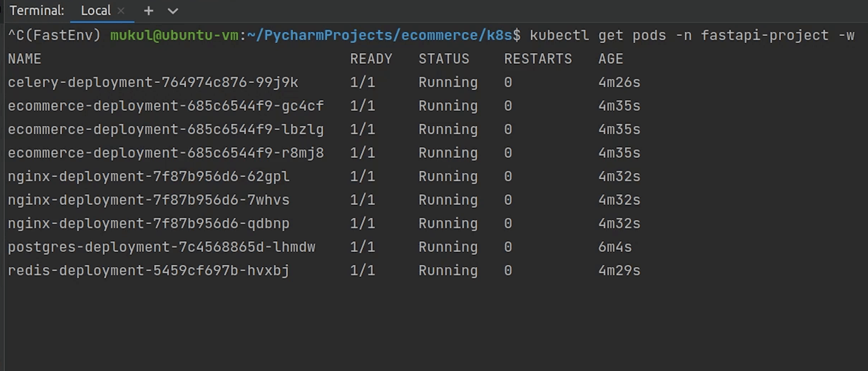Click the Running status of redis pod

click(x=448, y=270)
